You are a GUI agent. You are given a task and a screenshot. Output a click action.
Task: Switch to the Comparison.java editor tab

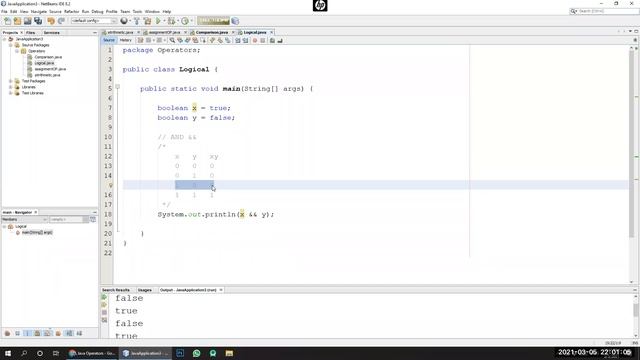click(211, 32)
